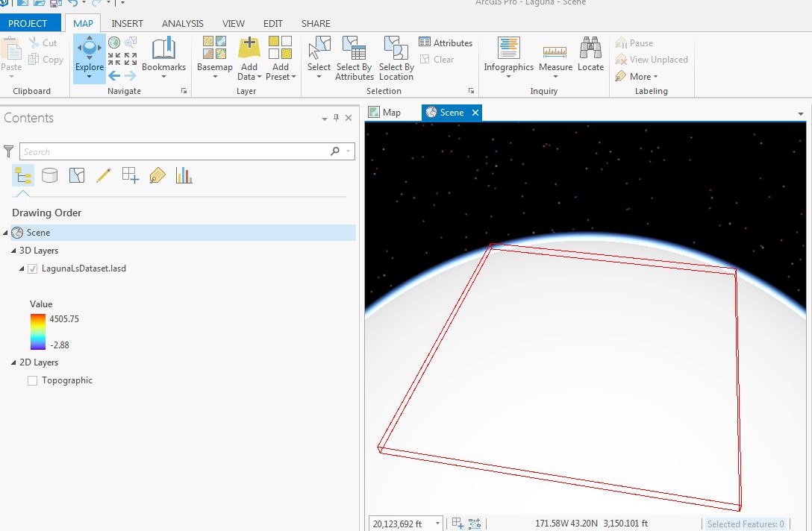Click the Undo arrow in quick access toolbar

[72, 2]
